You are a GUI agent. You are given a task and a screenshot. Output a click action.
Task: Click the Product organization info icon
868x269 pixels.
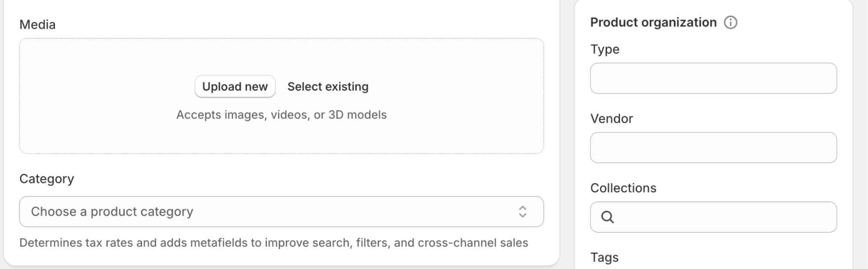click(730, 23)
